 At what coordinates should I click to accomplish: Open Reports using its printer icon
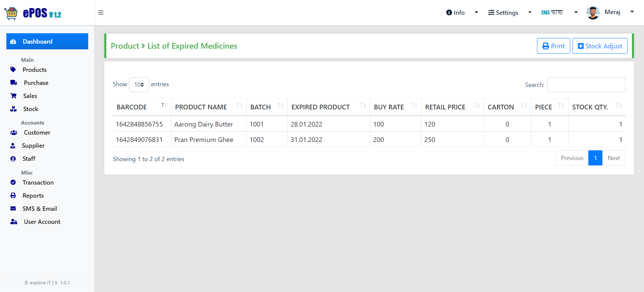tap(13, 195)
